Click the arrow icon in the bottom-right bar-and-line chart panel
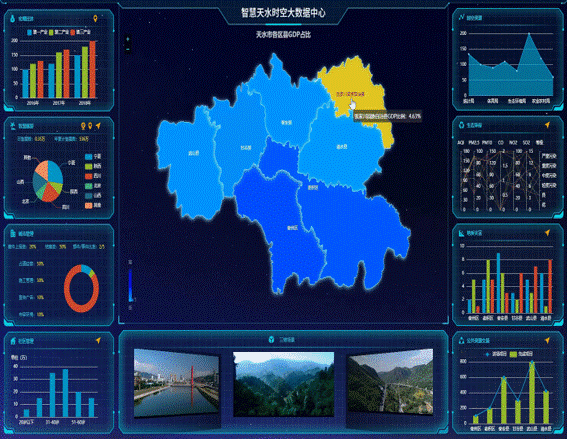The width and height of the screenshot is (567, 439). tap(547, 340)
